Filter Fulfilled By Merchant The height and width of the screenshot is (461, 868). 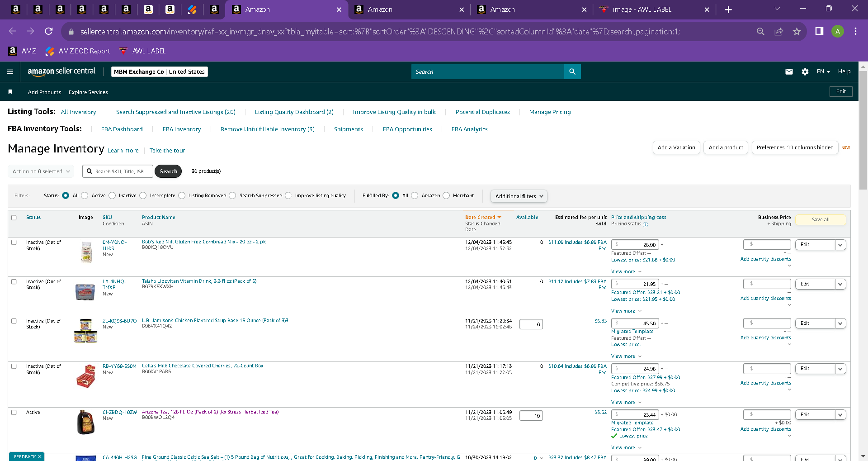tap(446, 195)
